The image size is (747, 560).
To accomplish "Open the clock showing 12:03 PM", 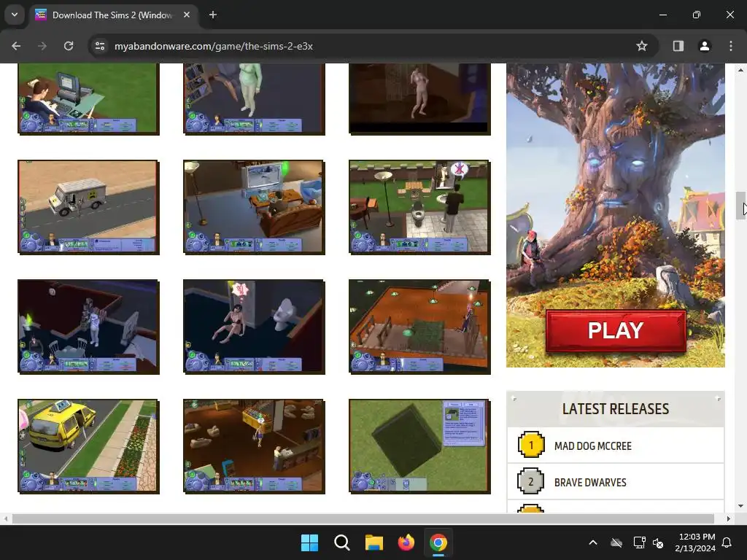I will click(695, 542).
